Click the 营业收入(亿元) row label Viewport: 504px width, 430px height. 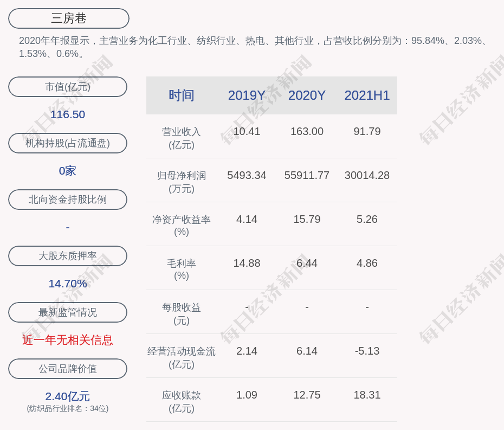click(x=182, y=138)
